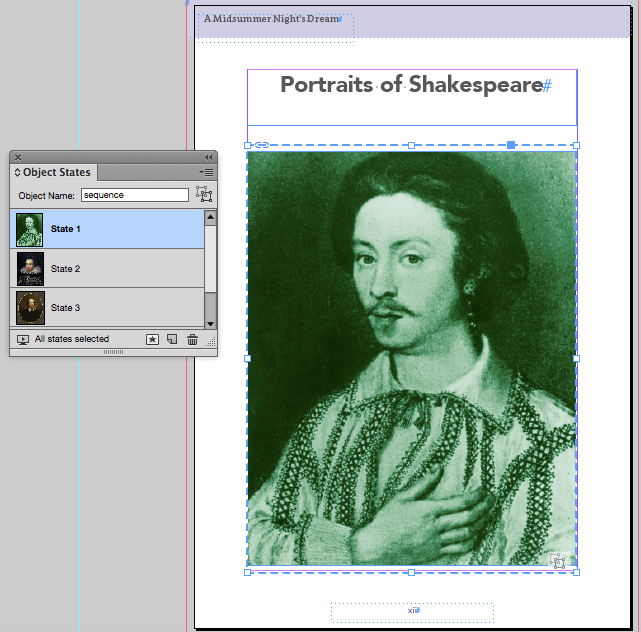Viewport: 641px width, 632px height.
Task: Delete the selected state with the trash icon
Action: click(x=192, y=339)
